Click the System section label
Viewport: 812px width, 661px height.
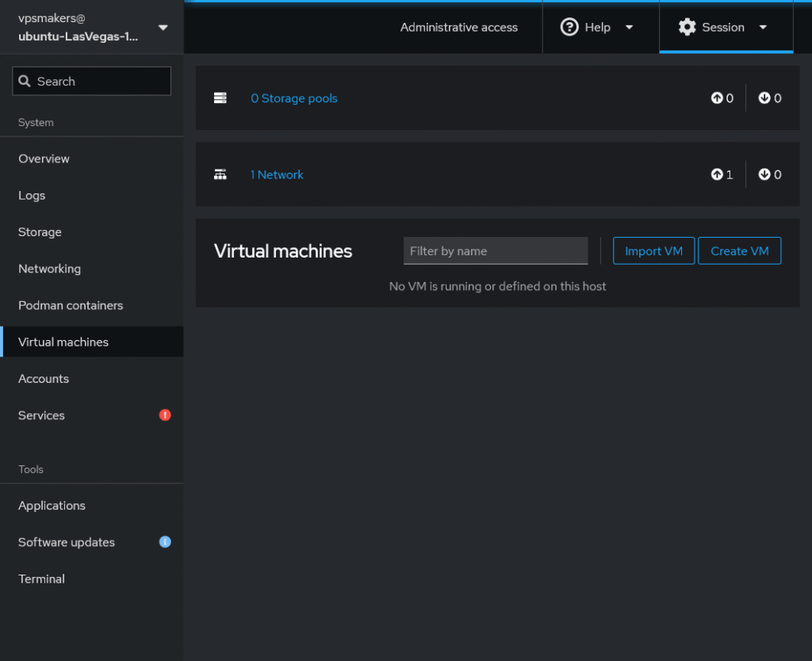(x=36, y=123)
